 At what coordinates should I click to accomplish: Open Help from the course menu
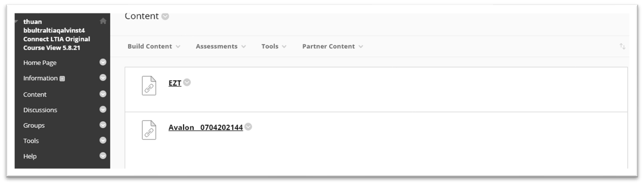(30, 156)
